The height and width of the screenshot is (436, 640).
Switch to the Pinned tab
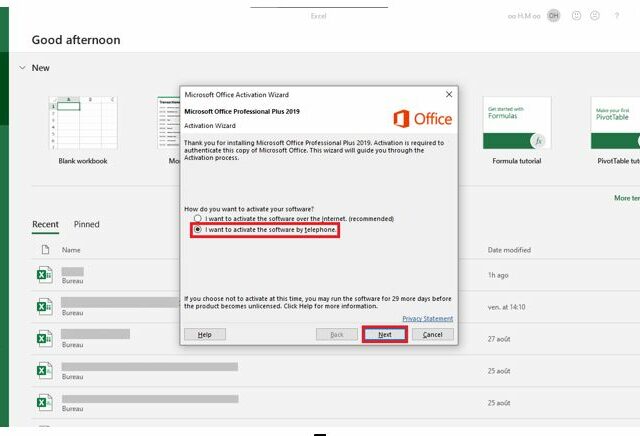click(87, 224)
